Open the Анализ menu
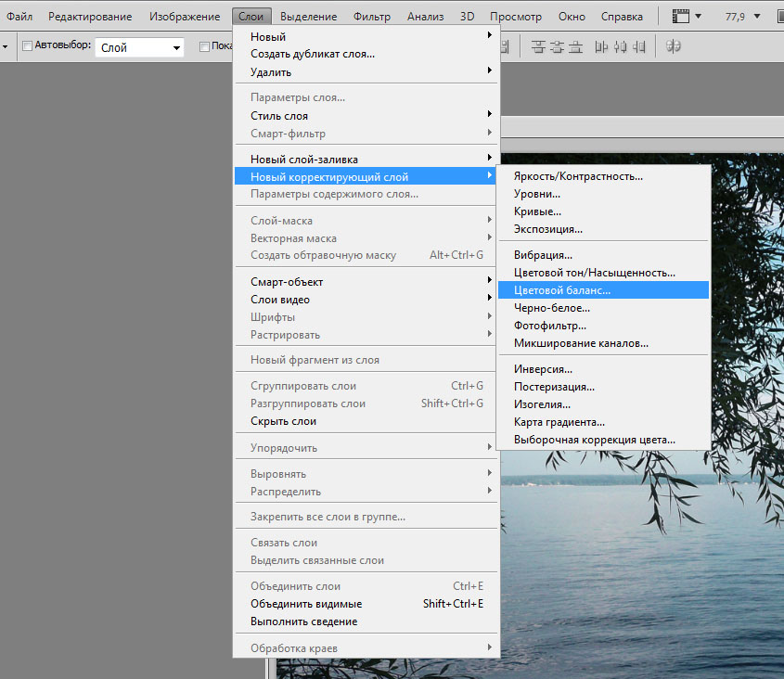Screen dimensions: 784x679 coord(426,17)
